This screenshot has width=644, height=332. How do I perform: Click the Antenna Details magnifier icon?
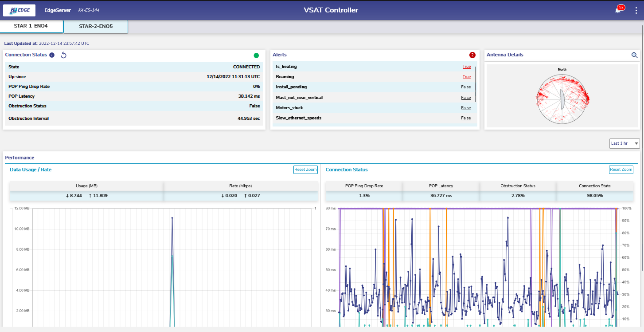coord(634,55)
